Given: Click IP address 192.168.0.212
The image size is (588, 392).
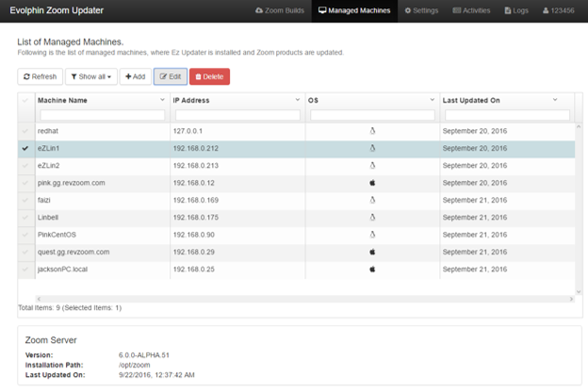Looking at the screenshot, I should tap(195, 148).
